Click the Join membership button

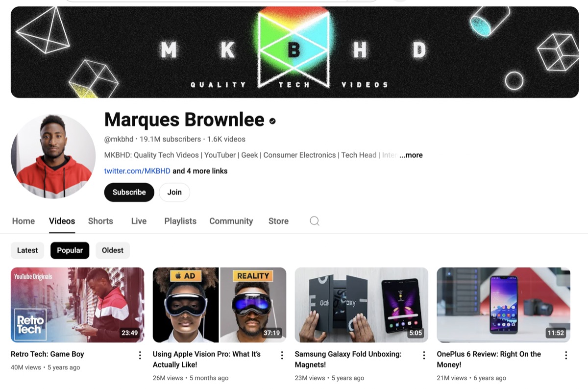tap(174, 192)
